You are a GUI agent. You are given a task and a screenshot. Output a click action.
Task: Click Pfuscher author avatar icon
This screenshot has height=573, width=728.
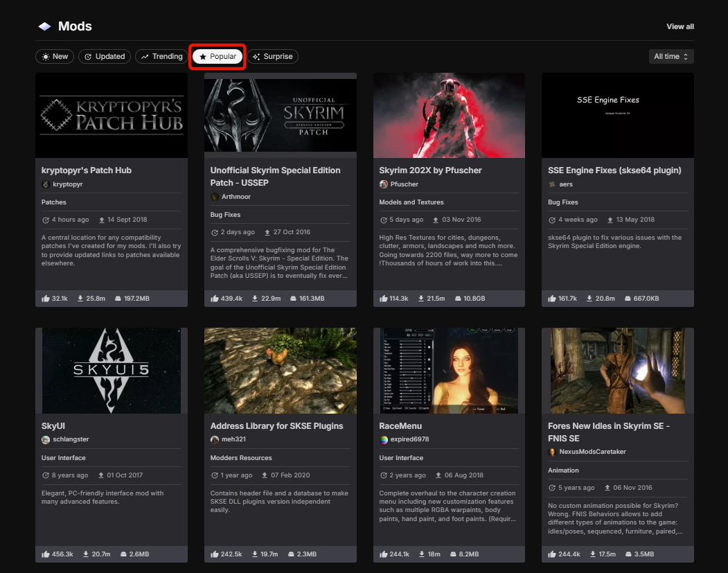384,184
